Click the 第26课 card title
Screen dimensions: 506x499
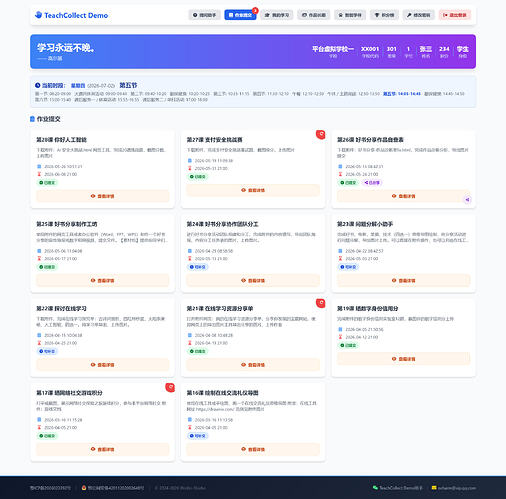click(370, 140)
